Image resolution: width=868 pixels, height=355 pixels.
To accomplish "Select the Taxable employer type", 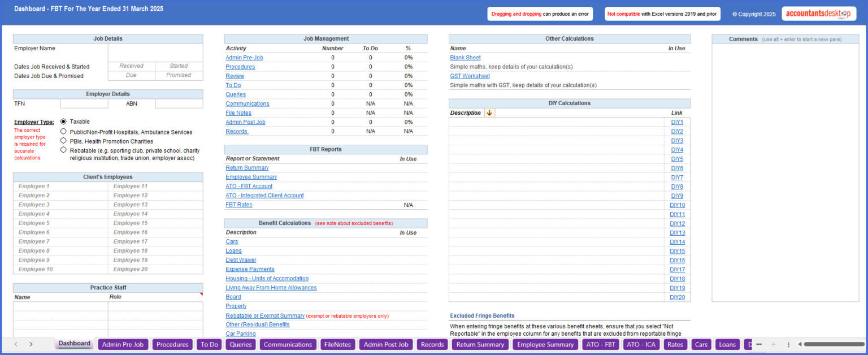I will pyautogui.click(x=64, y=122).
